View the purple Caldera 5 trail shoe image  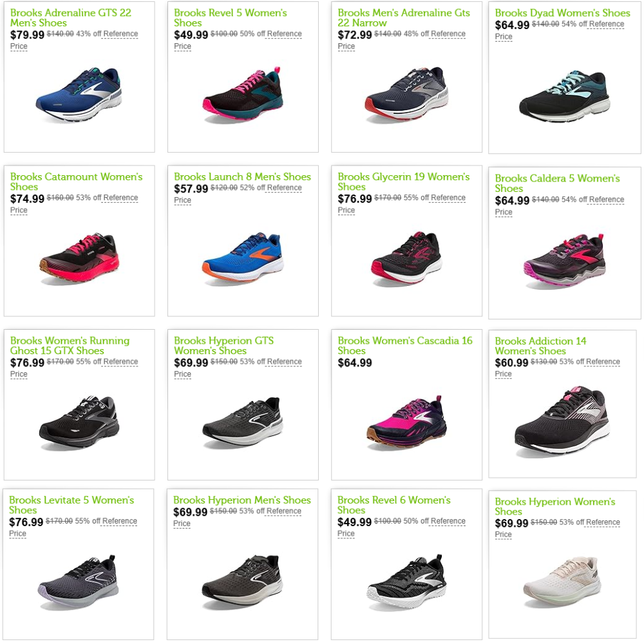[565, 261]
